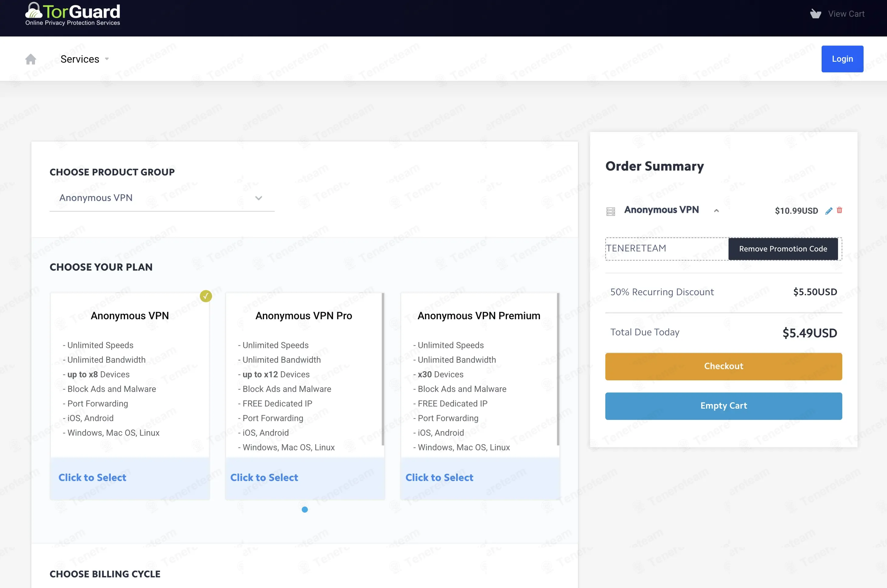Image resolution: width=887 pixels, height=588 pixels.
Task: Click the Anonymous VPN Premium card scrollbar
Action: (558, 369)
